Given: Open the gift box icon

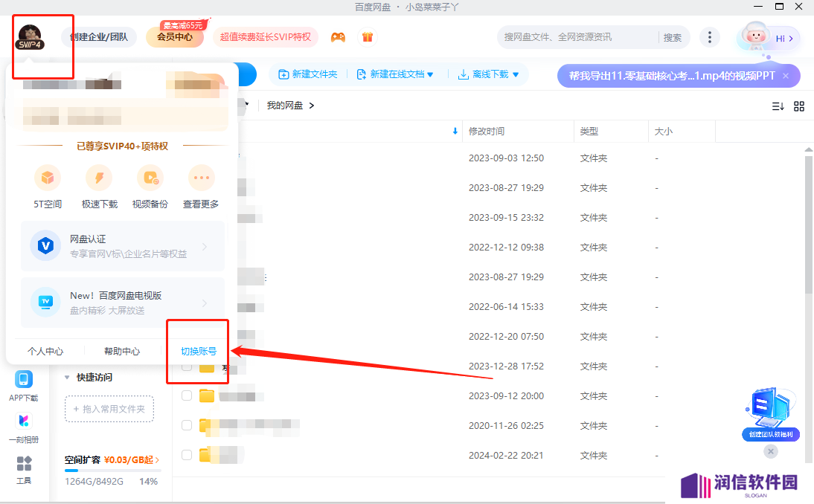Looking at the screenshot, I should click(x=368, y=37).
